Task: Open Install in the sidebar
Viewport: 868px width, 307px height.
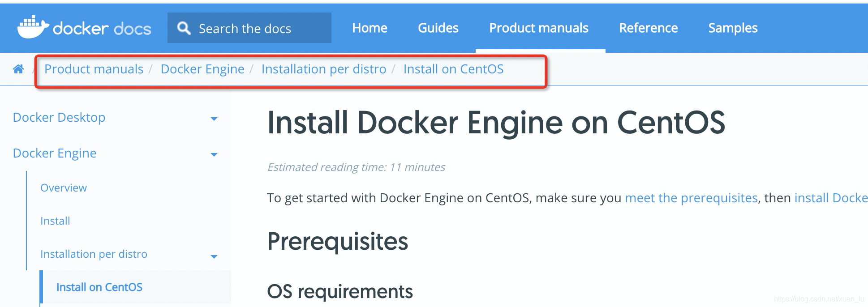Action: [55, 221]
